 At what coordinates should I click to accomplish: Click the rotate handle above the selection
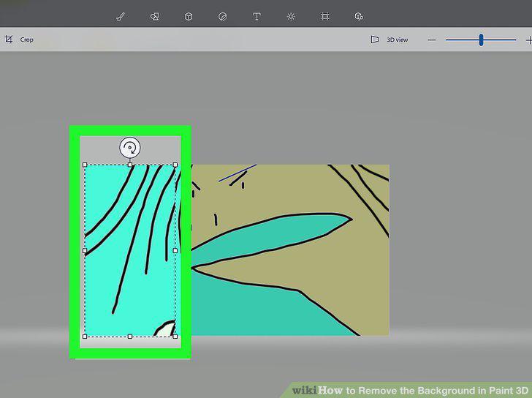130,147
